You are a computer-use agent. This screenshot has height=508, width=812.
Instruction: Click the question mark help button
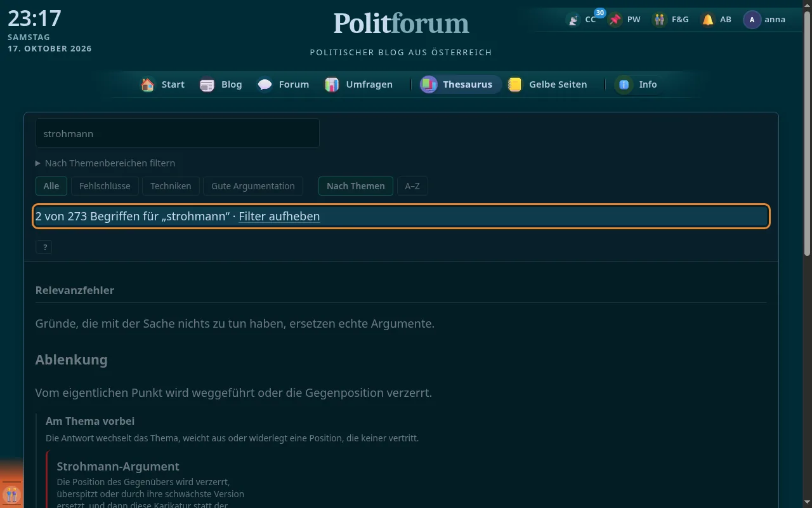44,248
